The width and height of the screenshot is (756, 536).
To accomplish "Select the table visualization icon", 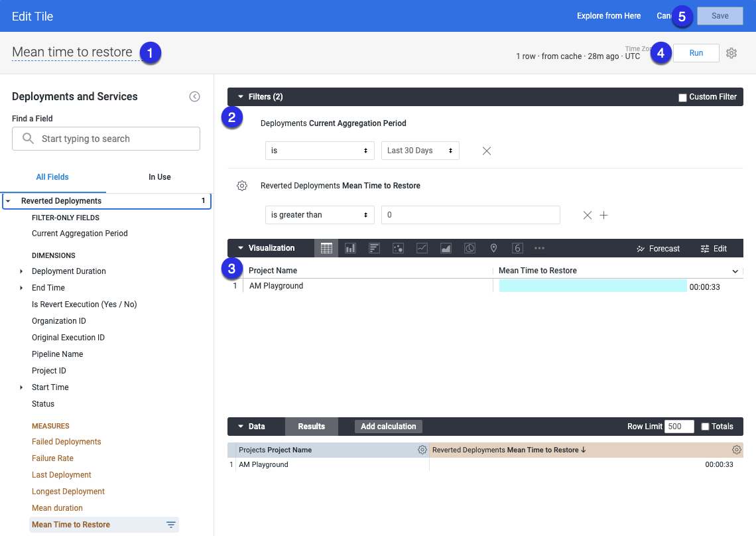I will pyautogui.click(x=326, y=248).
